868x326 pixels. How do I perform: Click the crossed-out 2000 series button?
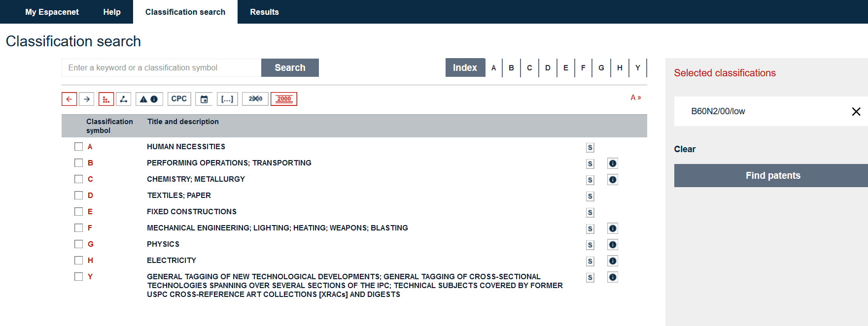coord(255,99)
